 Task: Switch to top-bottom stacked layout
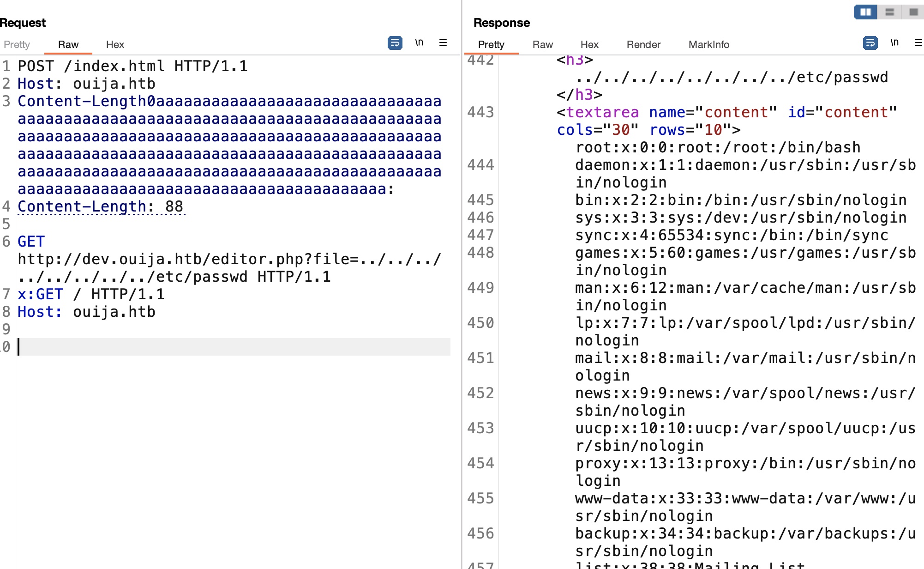pos(890,12)
